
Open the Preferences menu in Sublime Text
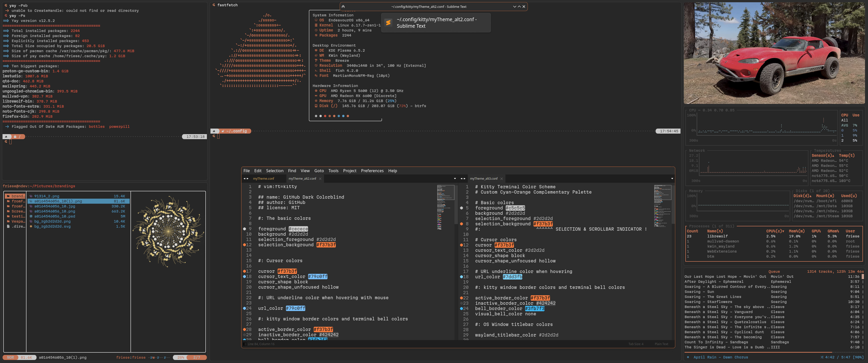tap(372, 171)
